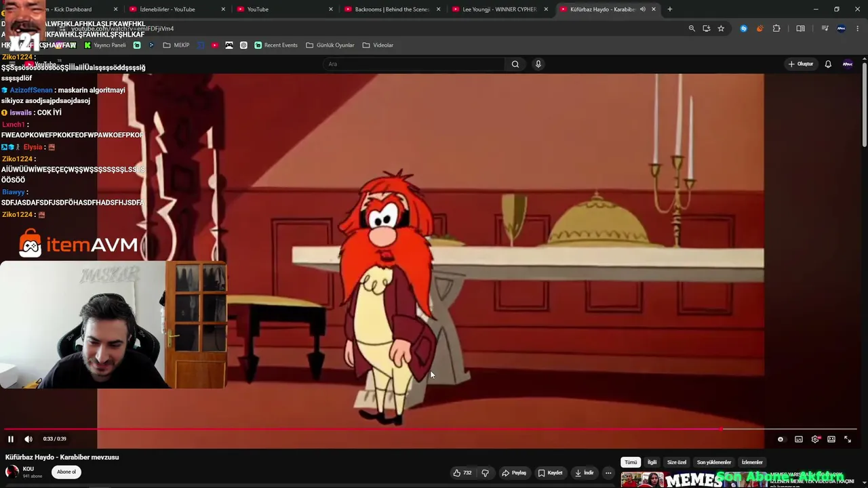This screenshot has height=488, width=868.
Task: Enter fullscreen mode
Action: click(848, 439)
